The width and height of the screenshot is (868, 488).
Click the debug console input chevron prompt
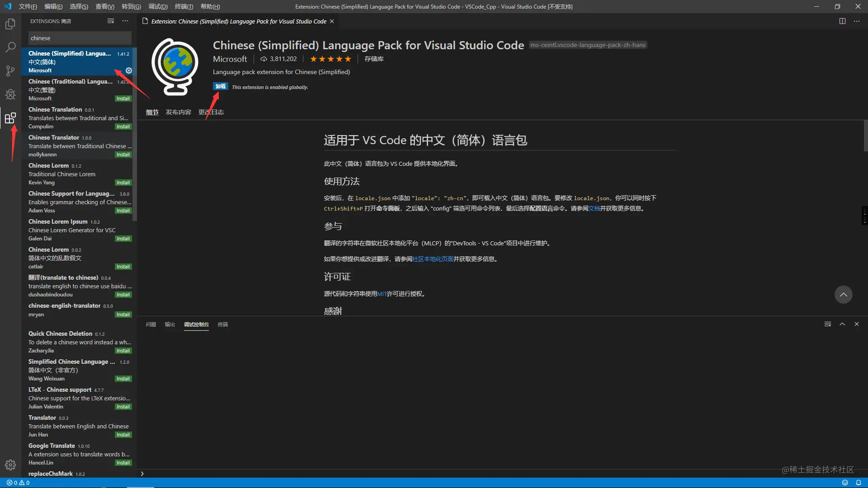coord(142,474)
